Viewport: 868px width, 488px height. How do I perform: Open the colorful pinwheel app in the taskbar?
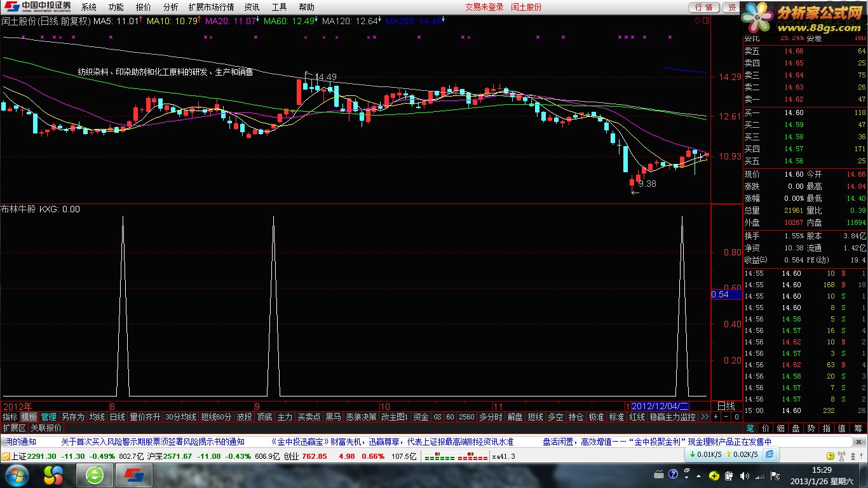53,475
